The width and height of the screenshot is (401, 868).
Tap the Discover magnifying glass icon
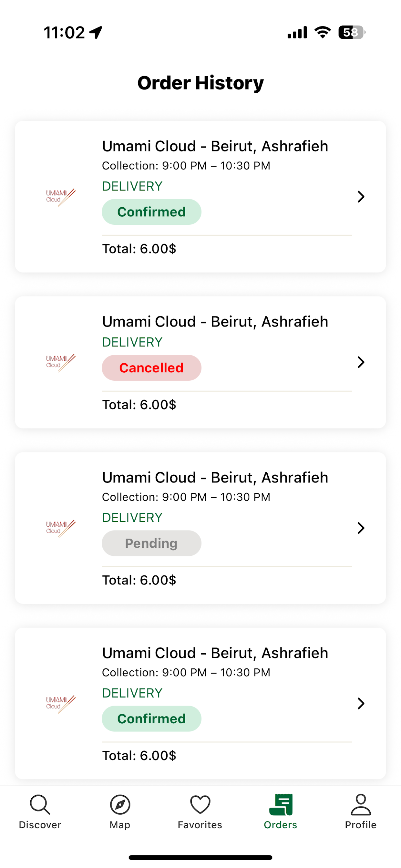[x=40, y=805]
